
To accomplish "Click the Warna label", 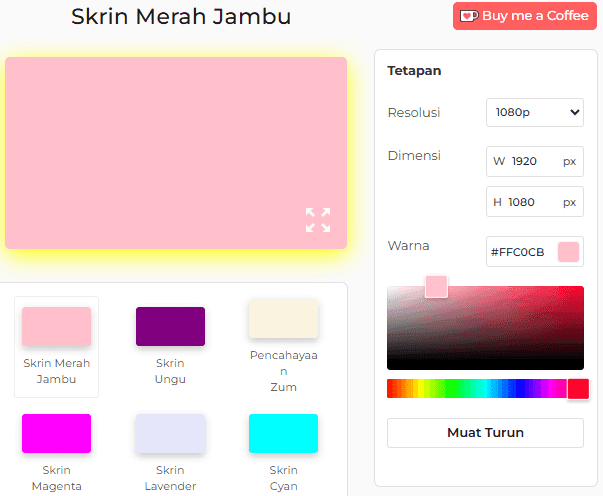I will point(408,246).
